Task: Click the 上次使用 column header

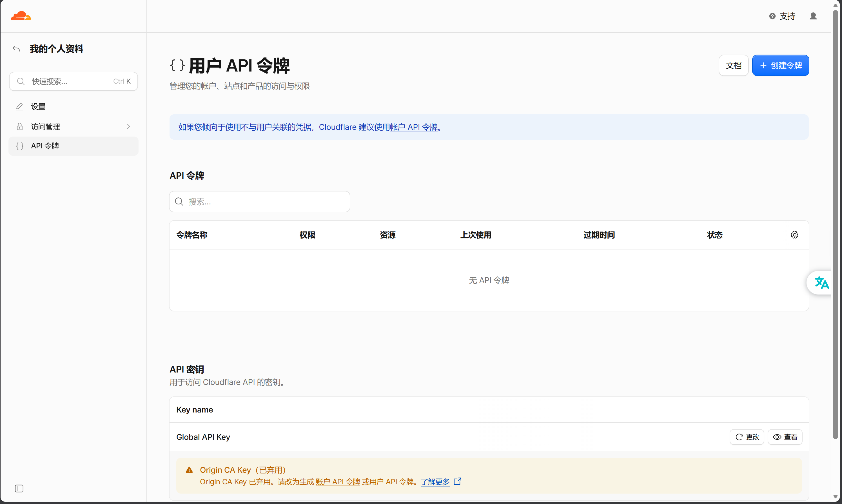Action: coord(476,235)
